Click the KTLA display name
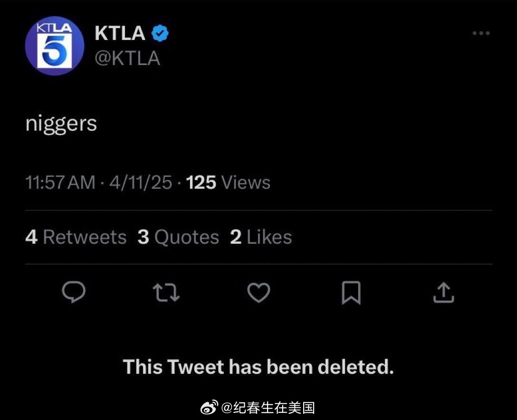Viewport: 517px width, 420px height. point(120,33)
